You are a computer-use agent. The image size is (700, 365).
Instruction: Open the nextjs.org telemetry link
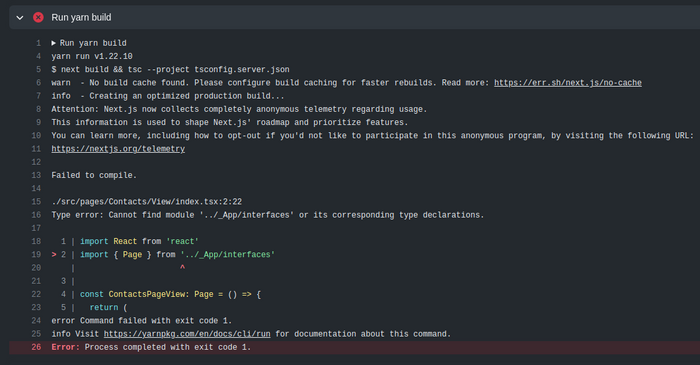point(118,149)
